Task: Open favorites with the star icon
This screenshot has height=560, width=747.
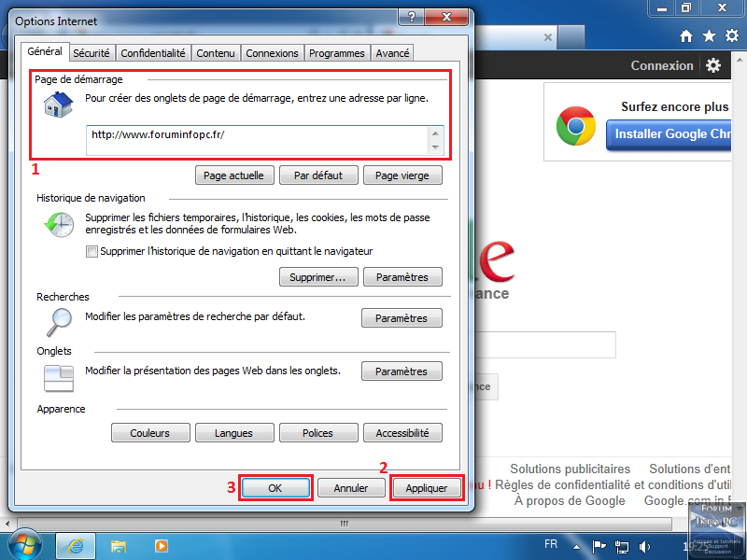Action: (709, 36)
